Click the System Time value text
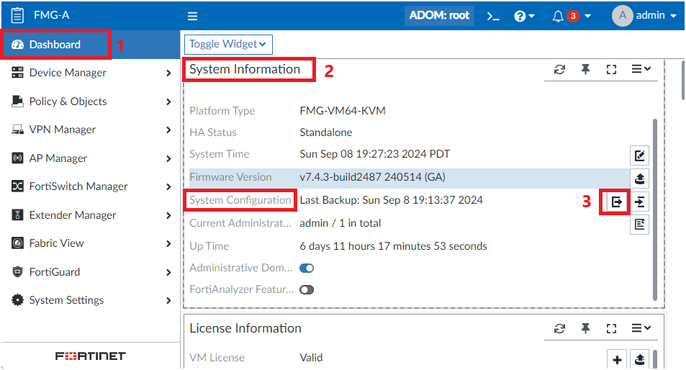The height and width of the screenshot is (370, 686). point(374,154)
